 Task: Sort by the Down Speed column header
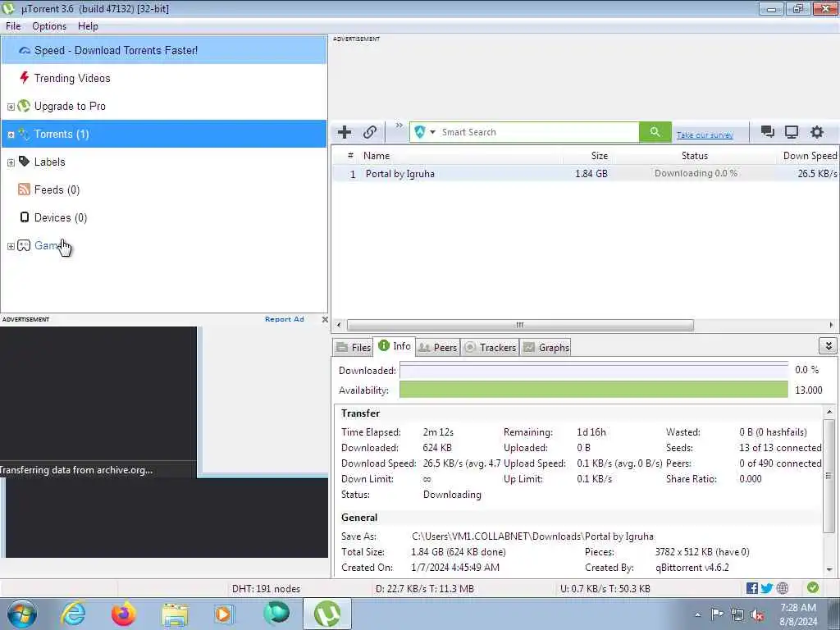809,156
